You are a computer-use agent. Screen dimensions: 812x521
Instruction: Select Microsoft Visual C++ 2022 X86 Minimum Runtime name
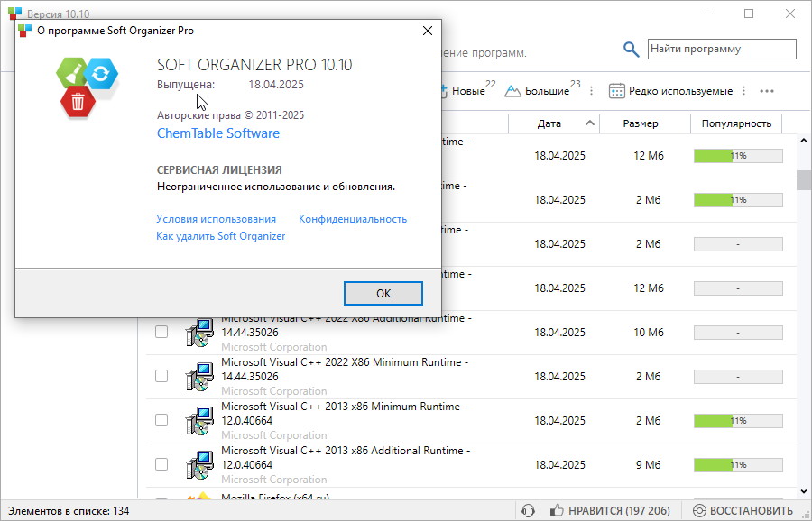point(345,370)
